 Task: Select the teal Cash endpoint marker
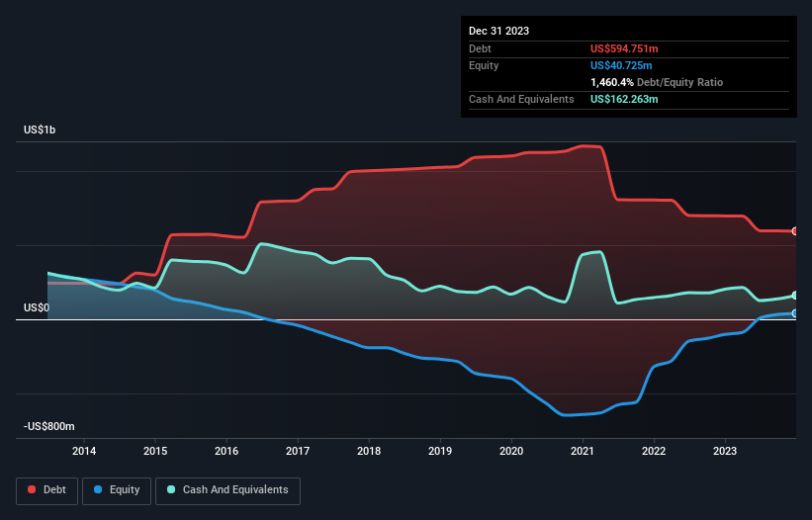pyautogui.click(x=795, y=296)
